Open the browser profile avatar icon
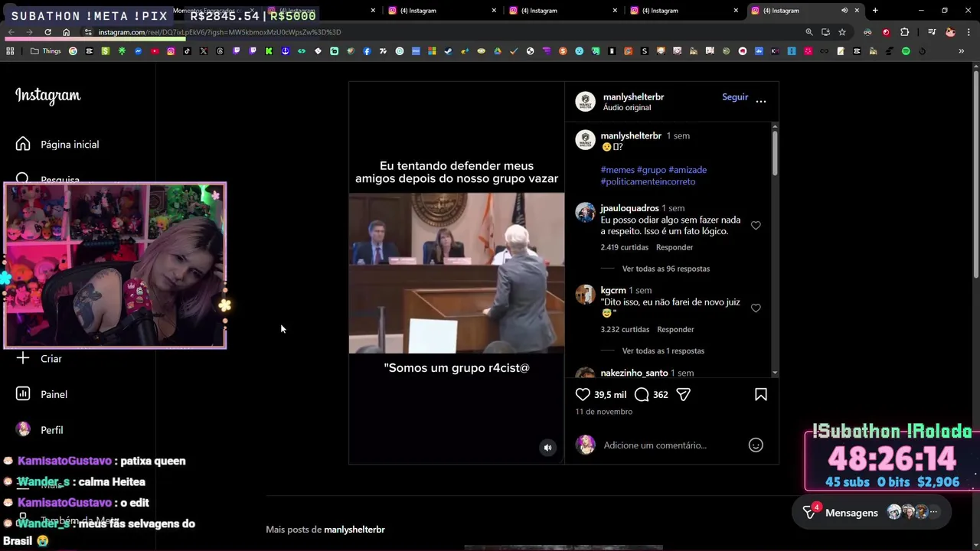The height and width of the screenshot is (551, 980). point(950,32)
